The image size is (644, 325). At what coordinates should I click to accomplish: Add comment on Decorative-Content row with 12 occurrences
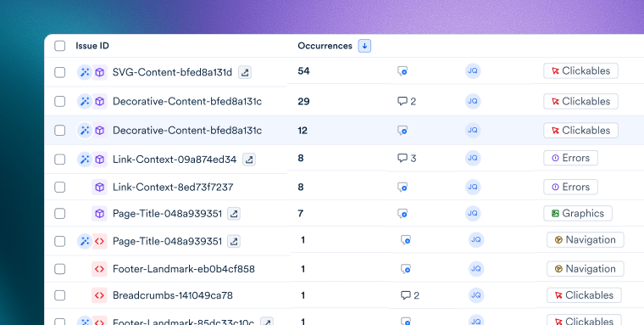402,131
